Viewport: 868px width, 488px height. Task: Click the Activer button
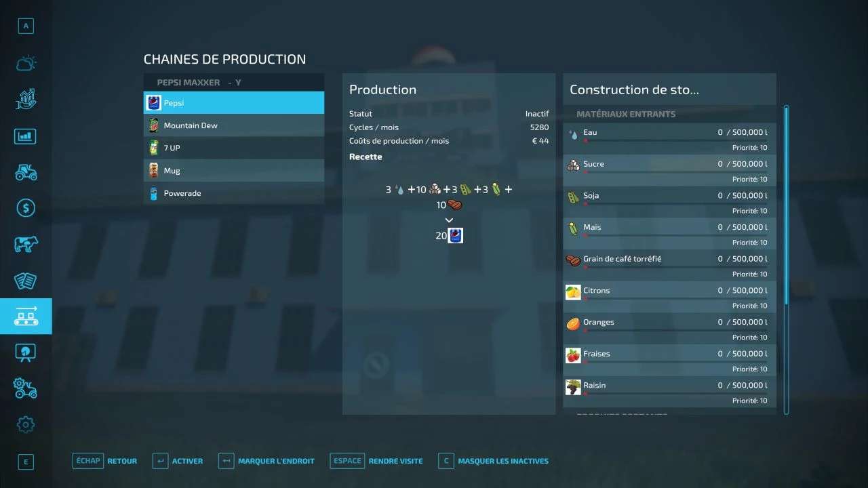178,461
